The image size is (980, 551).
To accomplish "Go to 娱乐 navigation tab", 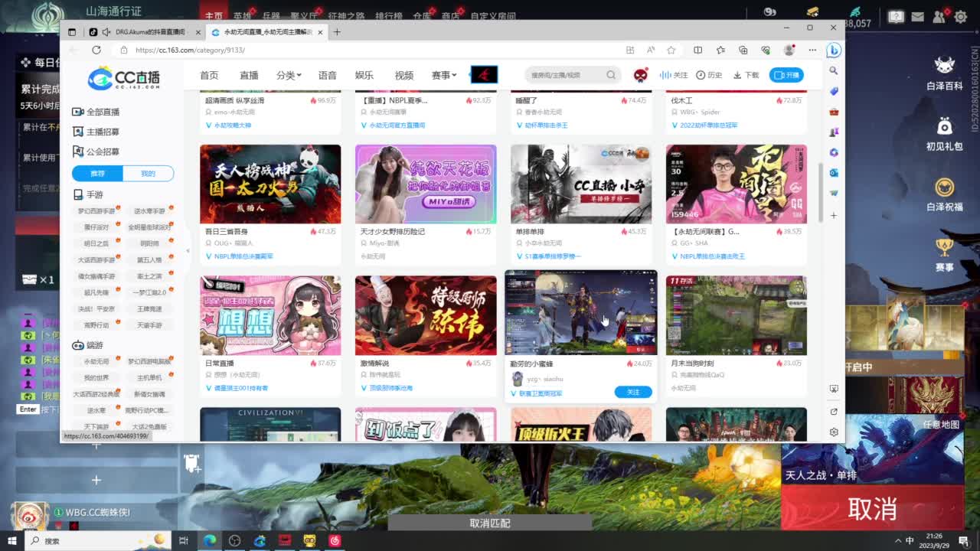I will [364, 75].
